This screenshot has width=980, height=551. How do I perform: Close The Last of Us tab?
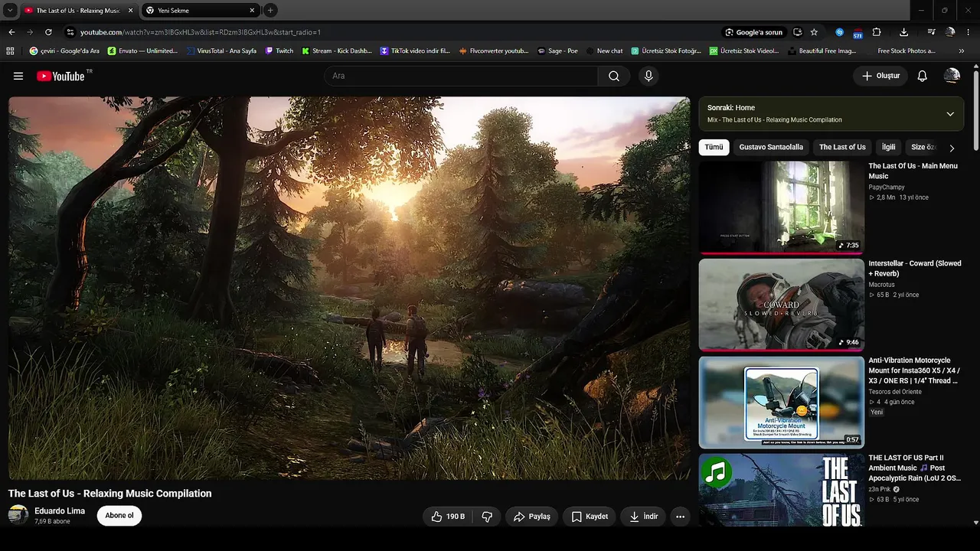click(x=130, y=11)
